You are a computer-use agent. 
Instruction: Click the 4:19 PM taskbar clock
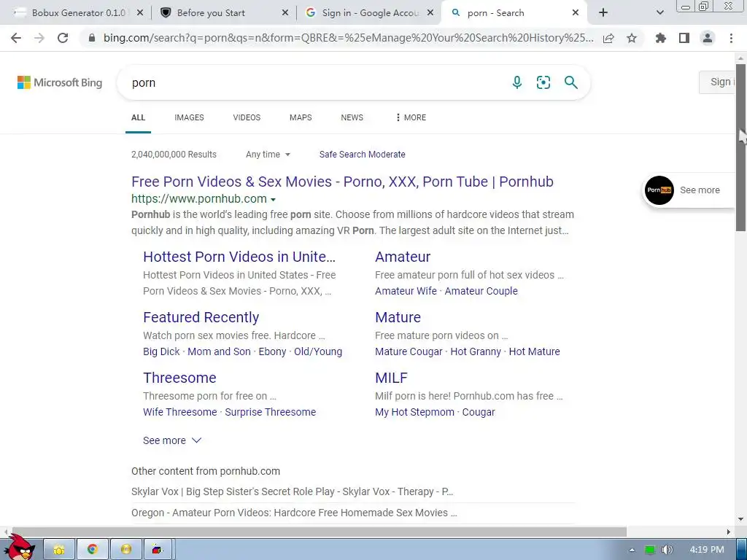click(x=706, y=550)
